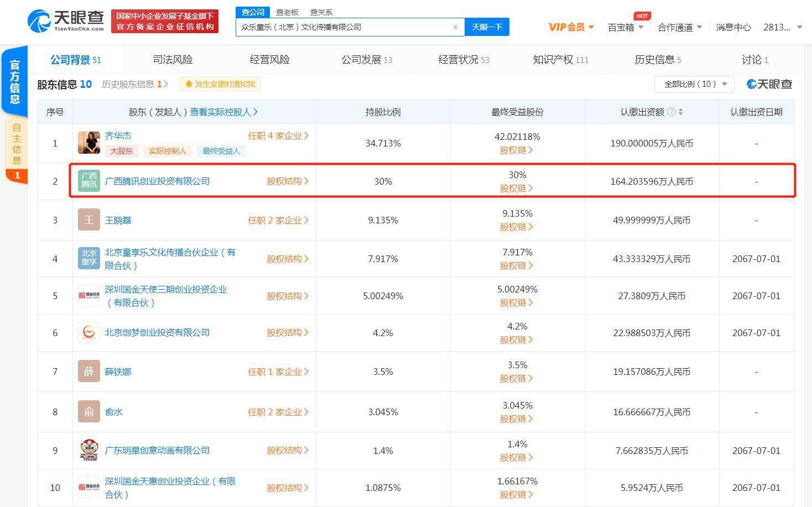Image resolution: width=812 pixels, height=507 pixels.
Task: Open the 全部比例（10）dropdown
Action: coord(694,84)
